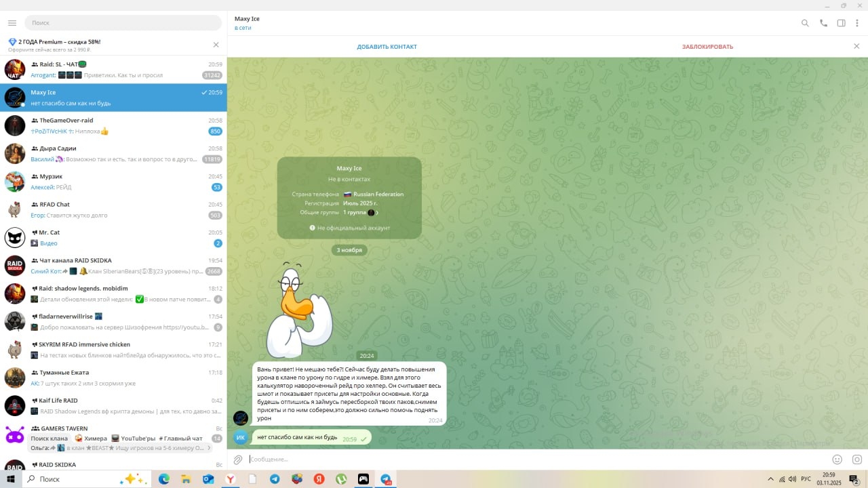Start a voice call with Maxy Ice

tap(823, 23)
